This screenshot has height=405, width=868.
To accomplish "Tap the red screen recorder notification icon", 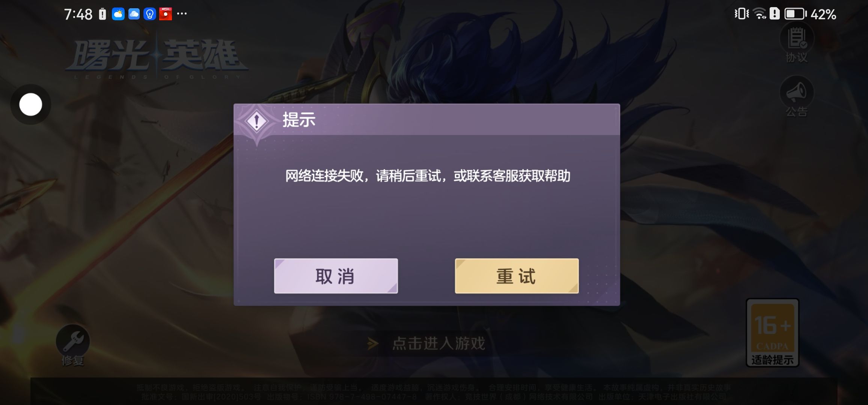I will [x=165, y=14].
